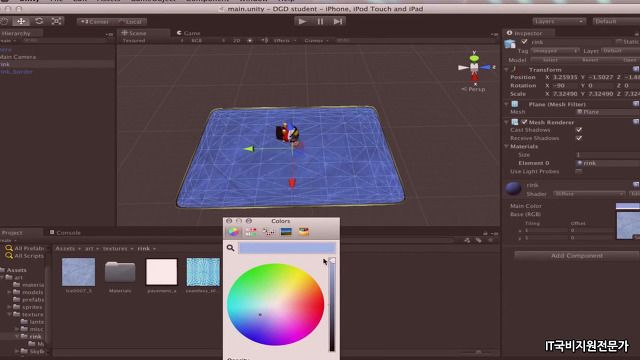Toggle the Local handle rotation button
Screen dimensions: 640x360
[x=130, y=22]
